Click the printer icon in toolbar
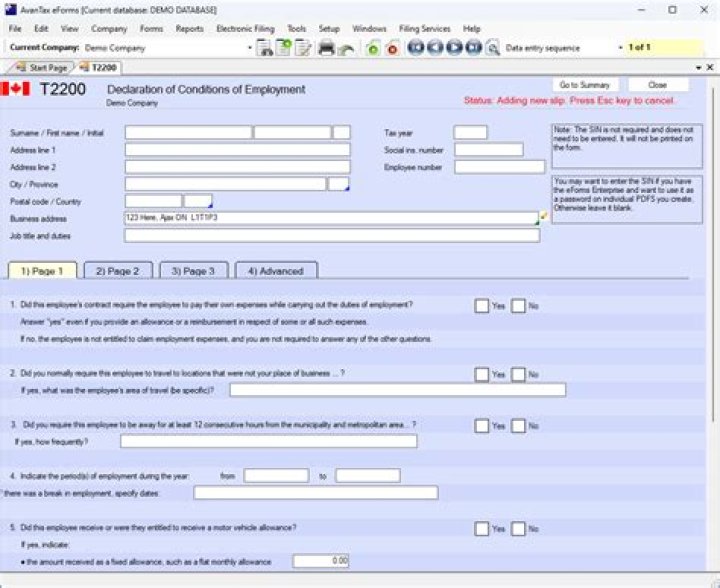Image resolution: width=720 pixels, height=588 pixels. [x=326, y=48]
